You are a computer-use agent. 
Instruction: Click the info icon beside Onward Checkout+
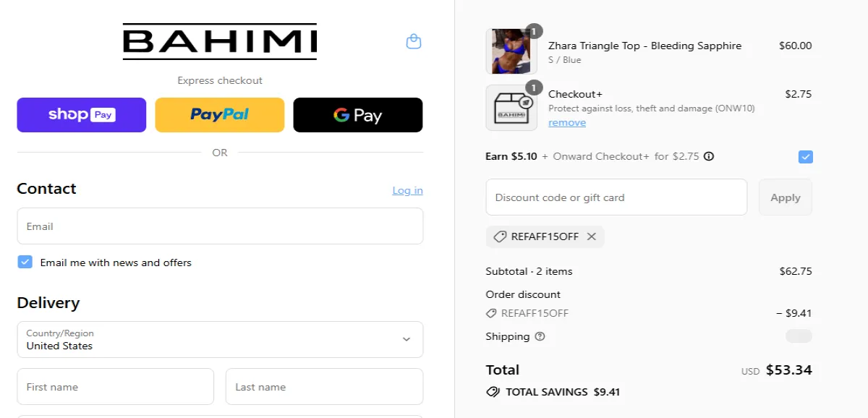pyautogui.click(x=709, y=156)
